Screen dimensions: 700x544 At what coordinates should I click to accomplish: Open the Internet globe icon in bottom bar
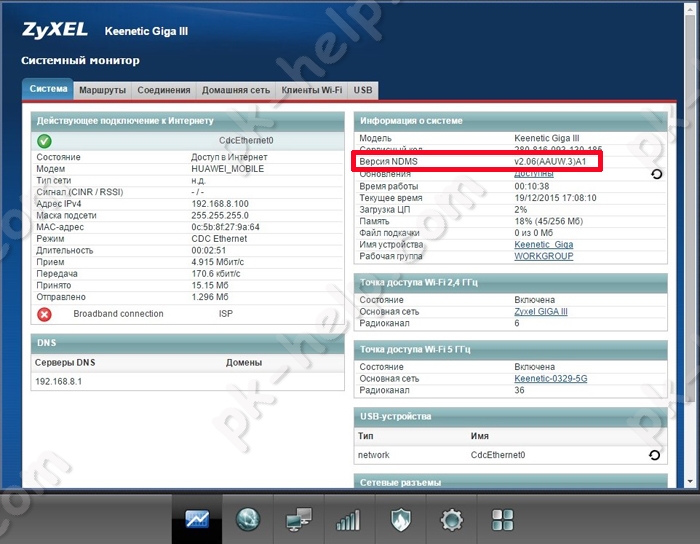(247, 520)
